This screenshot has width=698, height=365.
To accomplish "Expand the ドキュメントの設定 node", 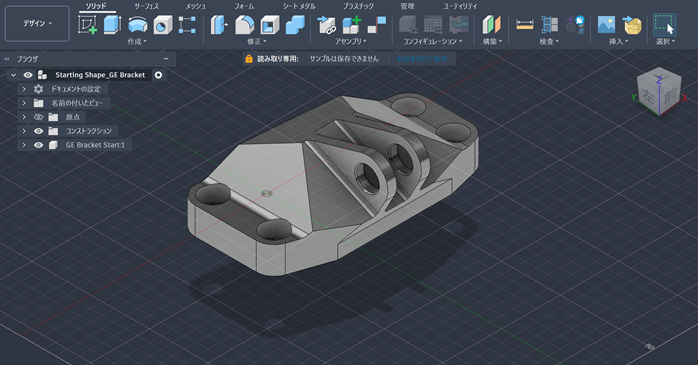I will coord(24,89).
